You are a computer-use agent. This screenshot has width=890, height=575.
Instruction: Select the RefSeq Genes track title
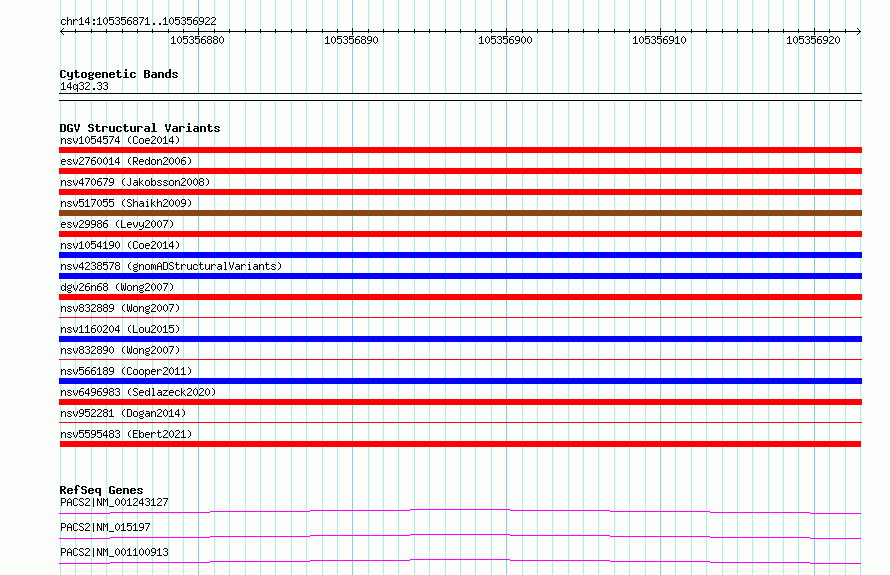pyautogui.click(x=101, y=490)
